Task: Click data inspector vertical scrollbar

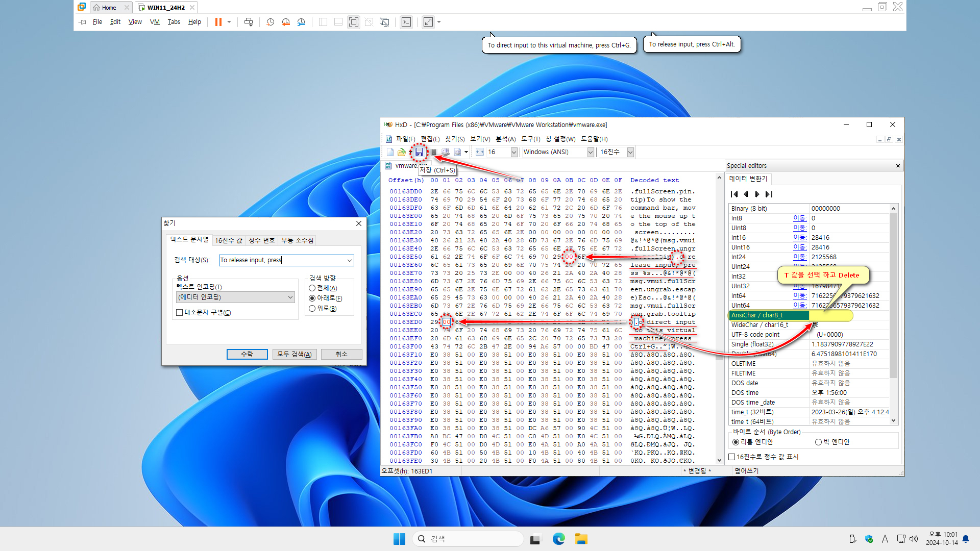Action: tap(893, 315)
